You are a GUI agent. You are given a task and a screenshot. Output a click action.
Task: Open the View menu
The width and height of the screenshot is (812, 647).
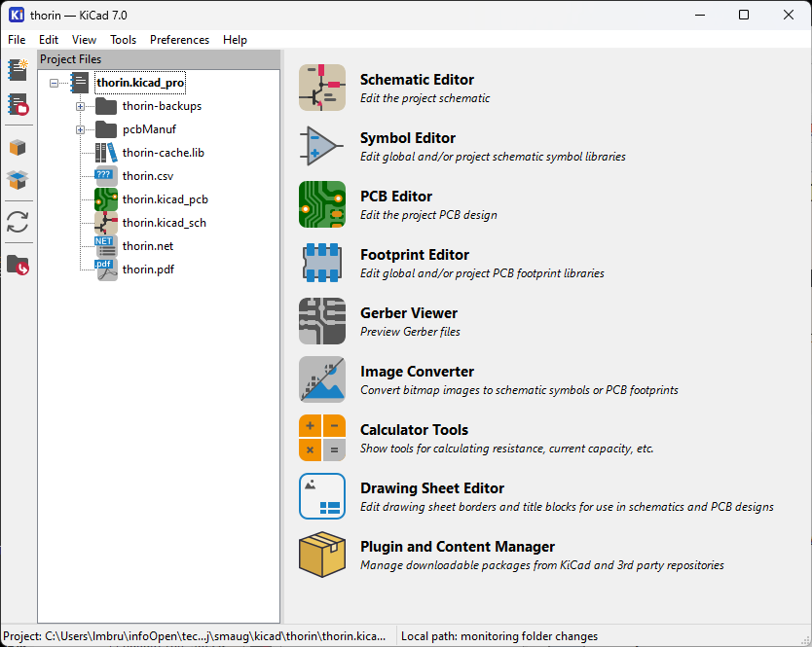84,40
